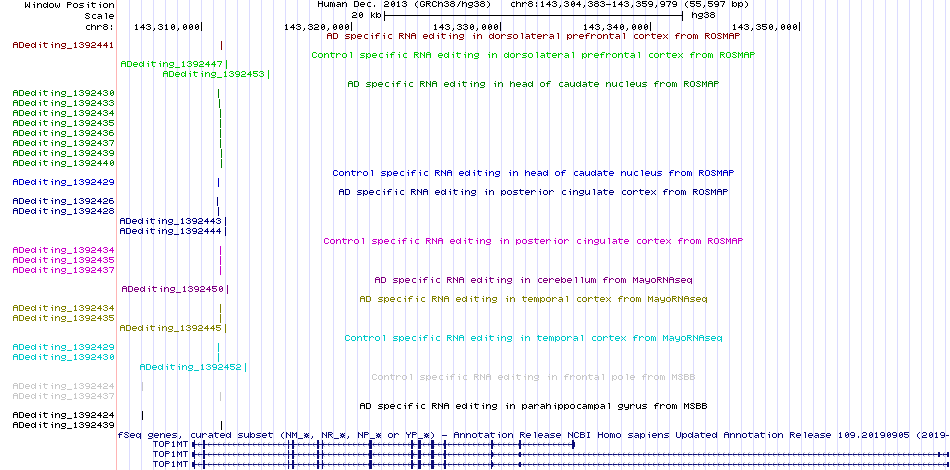Click the ADediting_1392426 label

point(63,200)
